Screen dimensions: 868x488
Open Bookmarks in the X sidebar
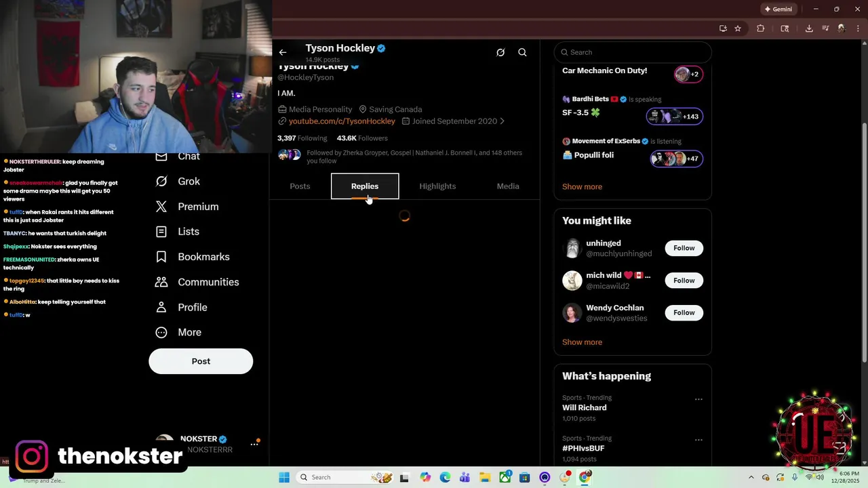point(193,257)
